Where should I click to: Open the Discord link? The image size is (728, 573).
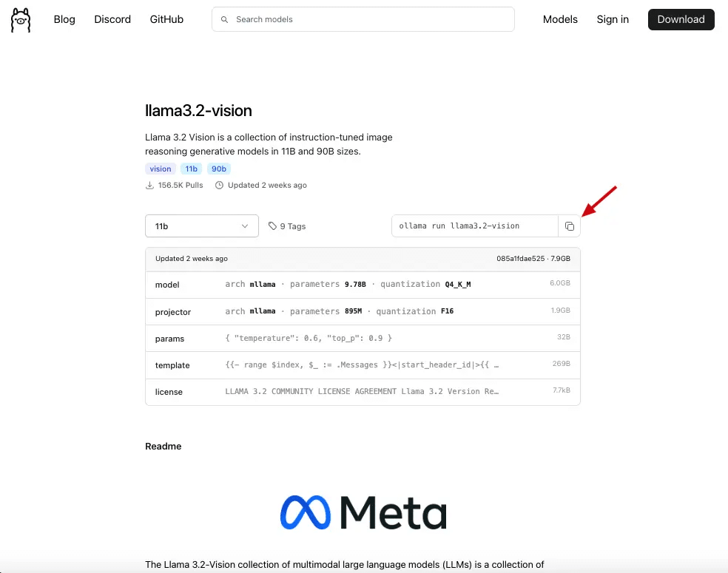click(112, 19)
